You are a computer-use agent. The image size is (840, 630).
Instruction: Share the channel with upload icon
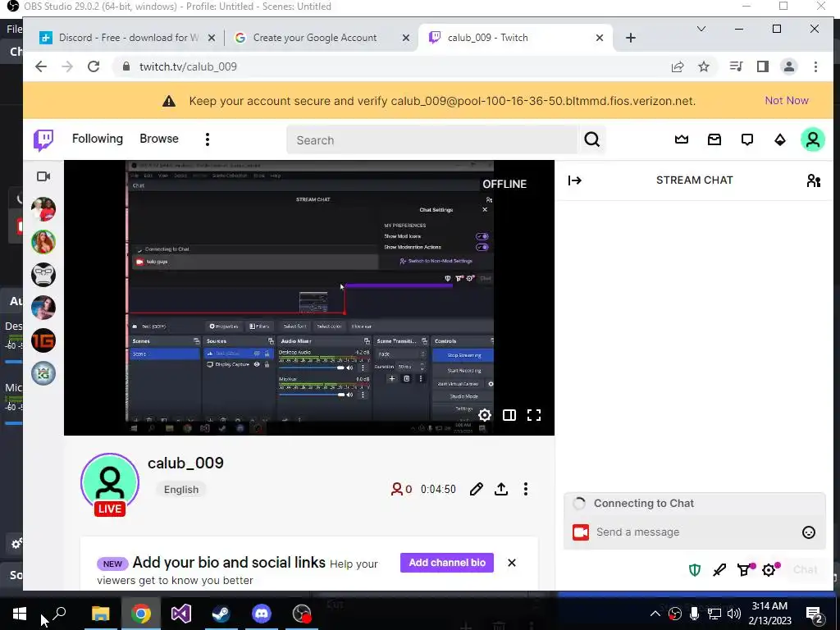tap(501, 489)
